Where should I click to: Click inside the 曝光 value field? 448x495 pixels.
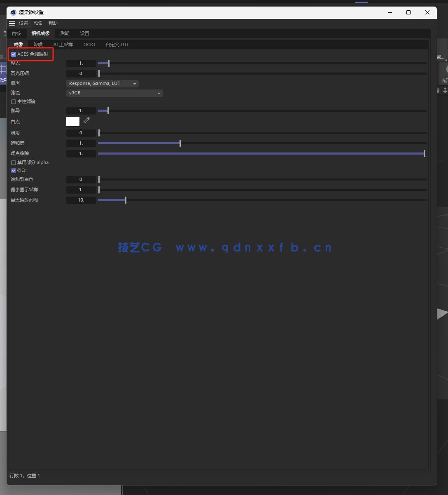pos(81,63)
